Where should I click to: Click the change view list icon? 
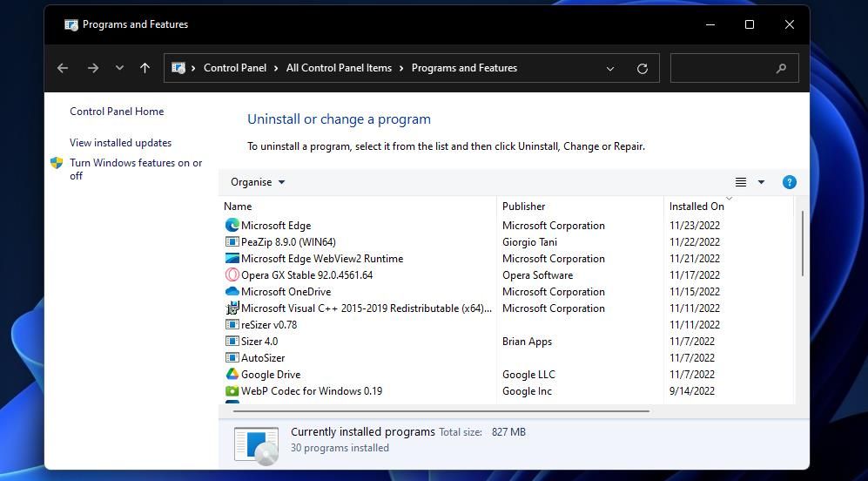click(741, 182)
